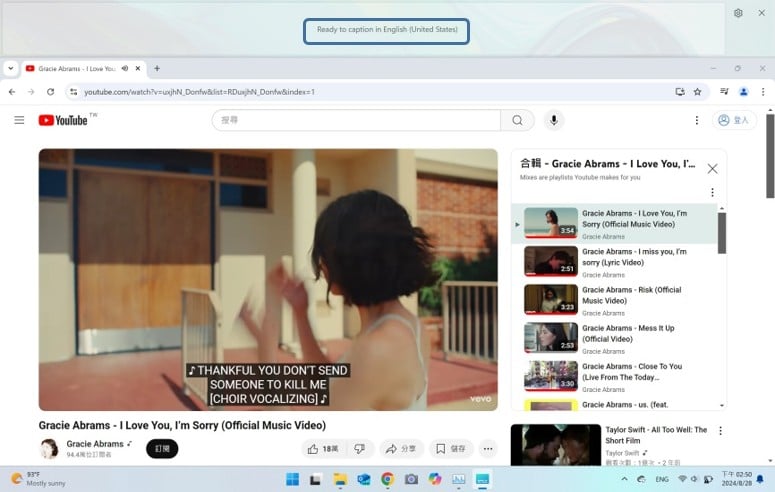775x492 pixels.
Task: Open Chrome media controls icon
Action: tap(724, 91)
